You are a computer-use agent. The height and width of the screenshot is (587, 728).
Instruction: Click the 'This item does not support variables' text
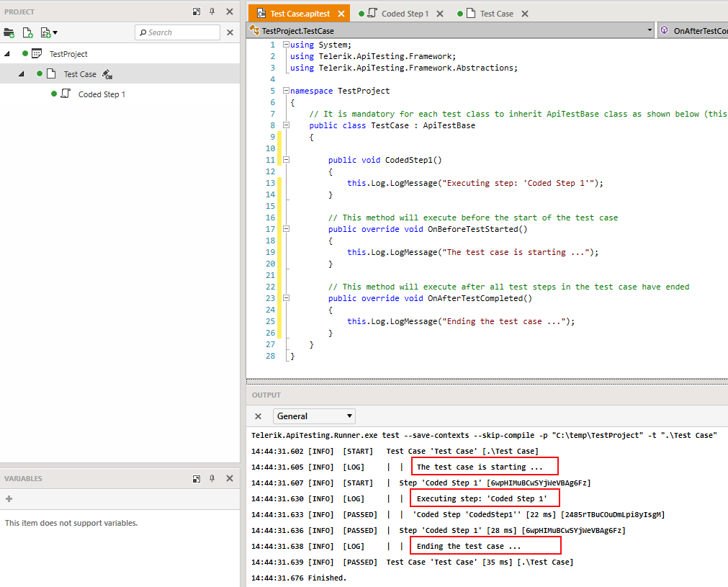pos(71,523)
